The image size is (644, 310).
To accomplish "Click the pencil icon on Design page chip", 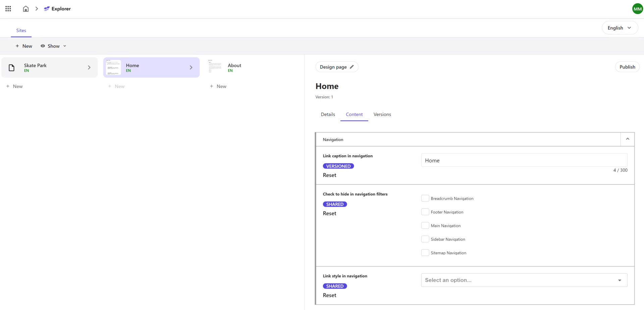I will point(352,67).
